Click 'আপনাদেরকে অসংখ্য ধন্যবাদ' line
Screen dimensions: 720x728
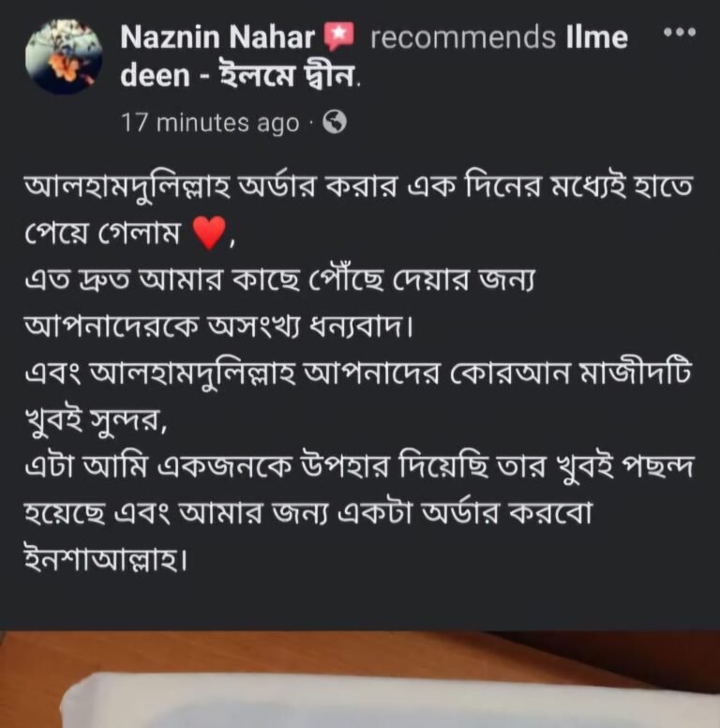tap(218, 326)
